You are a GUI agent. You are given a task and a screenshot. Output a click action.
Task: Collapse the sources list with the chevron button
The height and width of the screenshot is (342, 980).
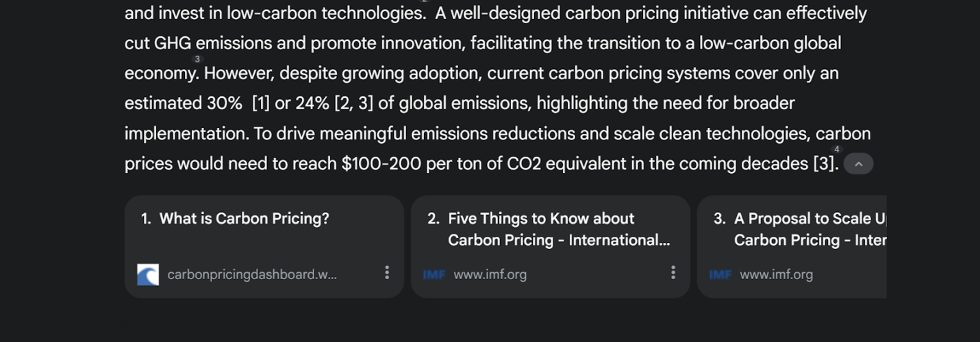(858, 164)
